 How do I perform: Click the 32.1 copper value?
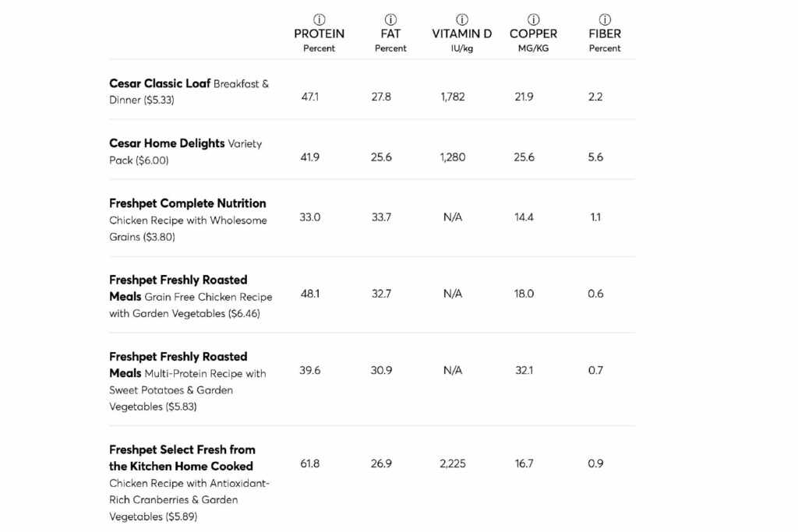coord(524,371)
